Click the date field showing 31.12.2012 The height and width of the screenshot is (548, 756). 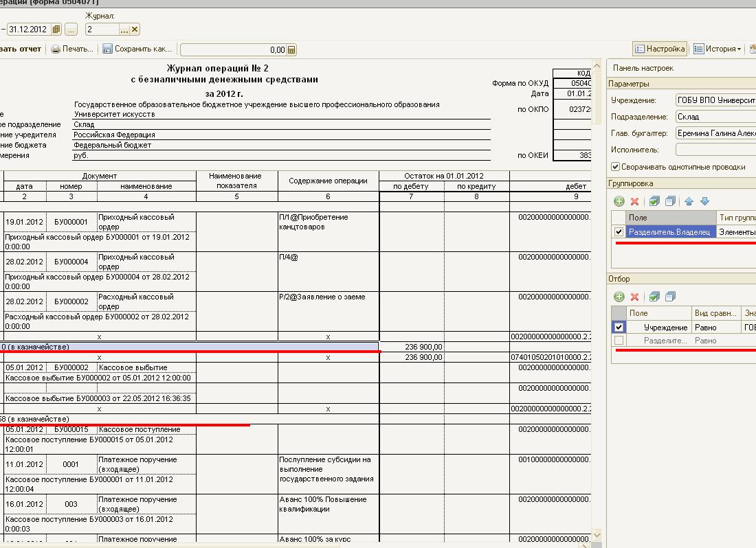tap(29, 30)
